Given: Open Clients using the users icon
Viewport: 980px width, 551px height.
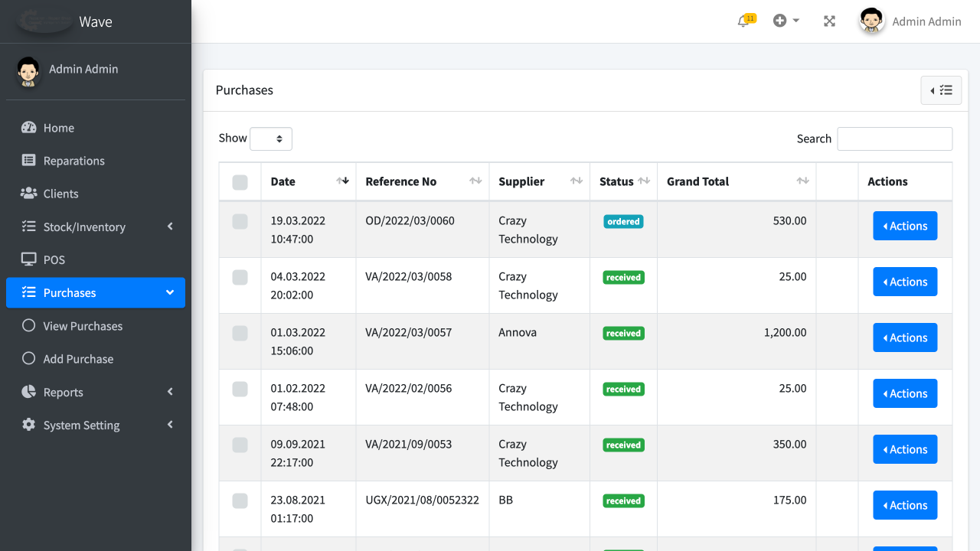Looking at the screenshot, I should [29, 194].
